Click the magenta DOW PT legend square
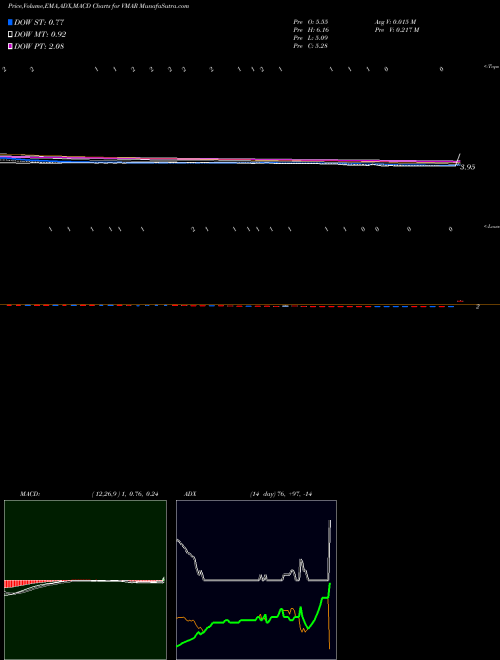This screenshot has width=500, height=660. point(10,46)
